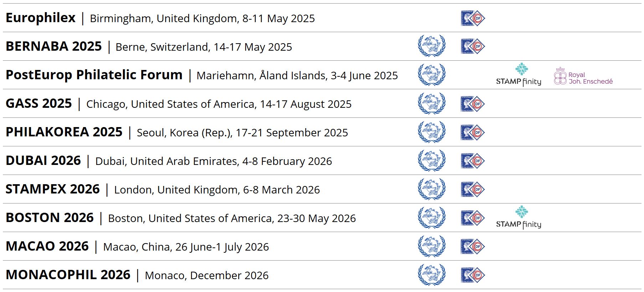This screenshot has height=292, width=644.
Task: Open the BERNABA 2025 event title
Action: coord(54,46)
